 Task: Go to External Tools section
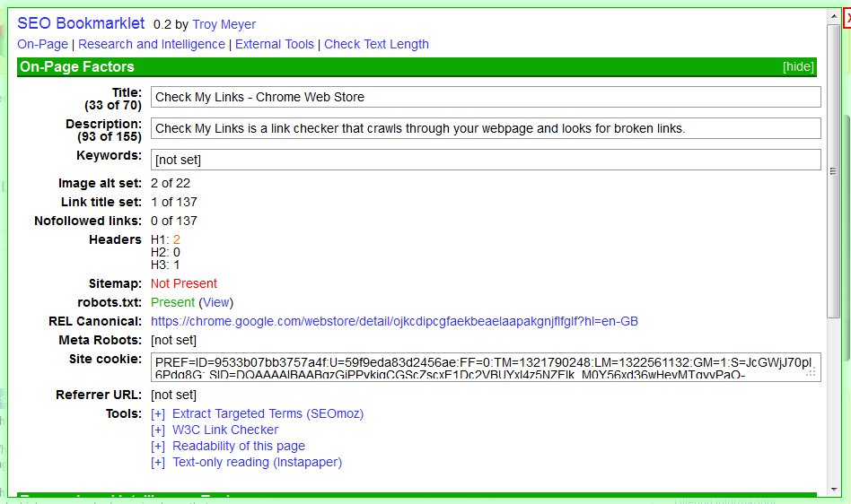[x=275, y=44]
